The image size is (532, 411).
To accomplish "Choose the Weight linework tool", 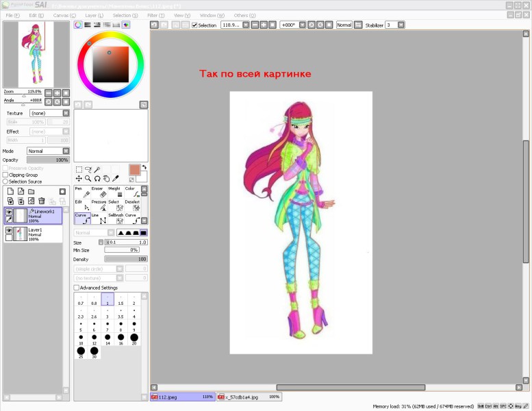I will tap(116, 192).
